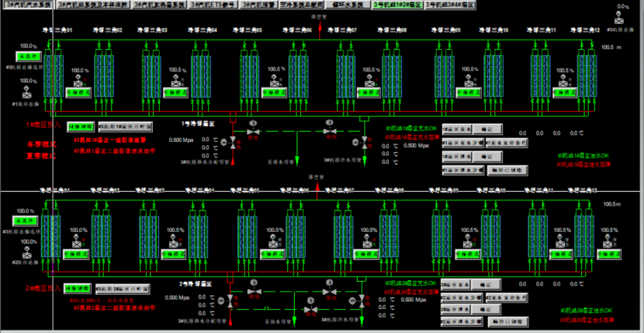Viewport: 644px width, 333px height.
Task: Click 冬季模式 red text
Action: pos(41,144)
